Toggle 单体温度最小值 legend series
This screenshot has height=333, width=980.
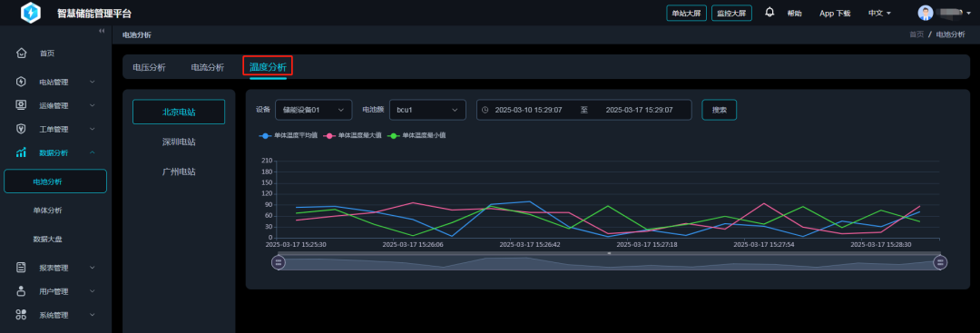(416, 135)
